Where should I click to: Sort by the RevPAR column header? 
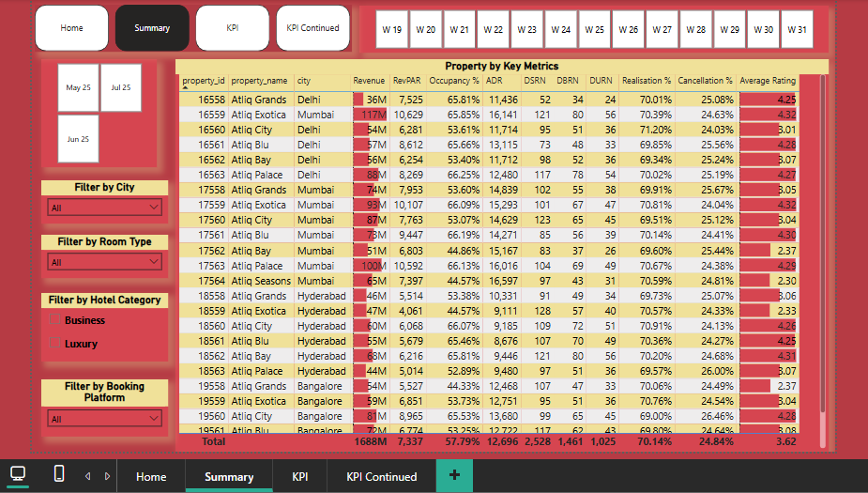pos(407,81)
